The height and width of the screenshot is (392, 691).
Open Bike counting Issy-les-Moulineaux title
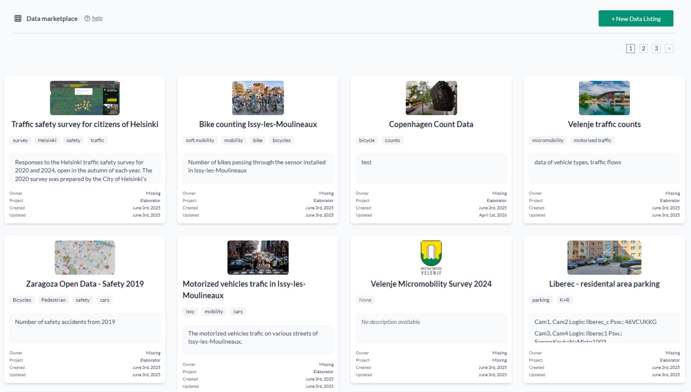coord(258,125)
